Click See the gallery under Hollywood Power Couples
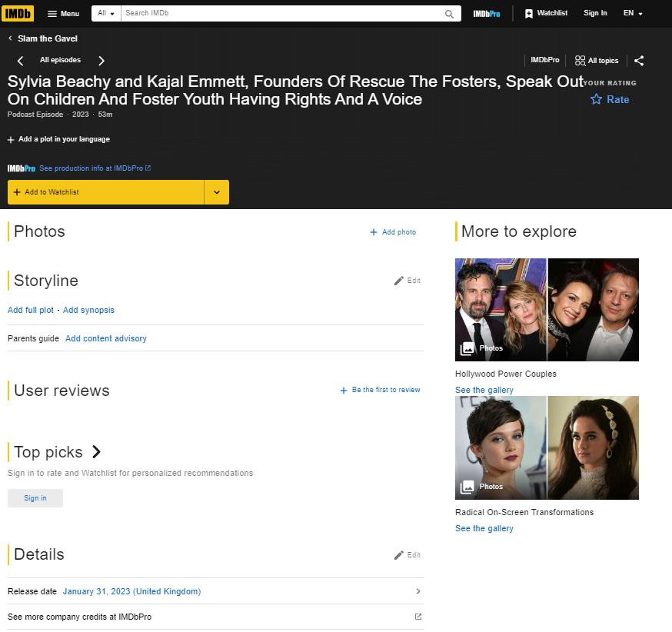 pos(484,390)
